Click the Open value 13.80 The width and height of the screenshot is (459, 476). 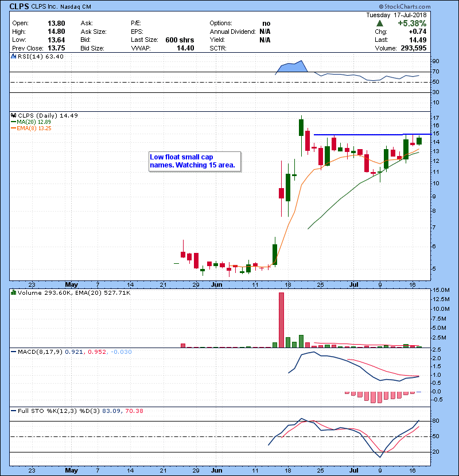tap(56, 24)
